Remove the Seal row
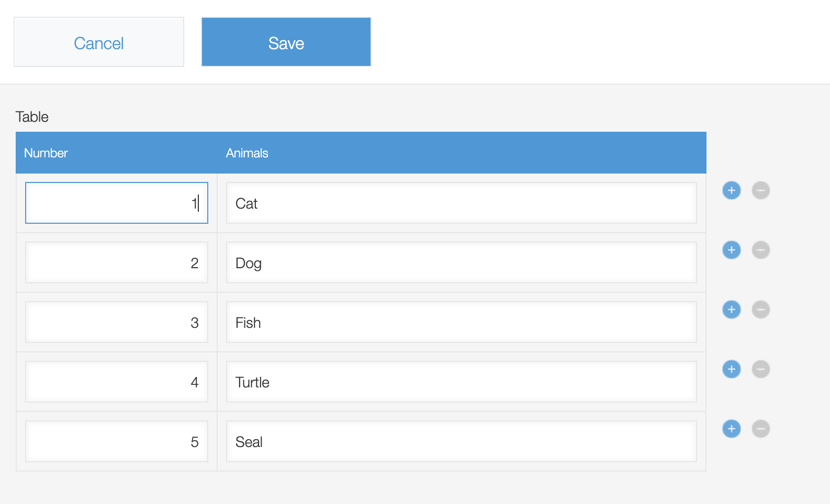This screenshot has width=830, height=504. [x=760, y=429]
